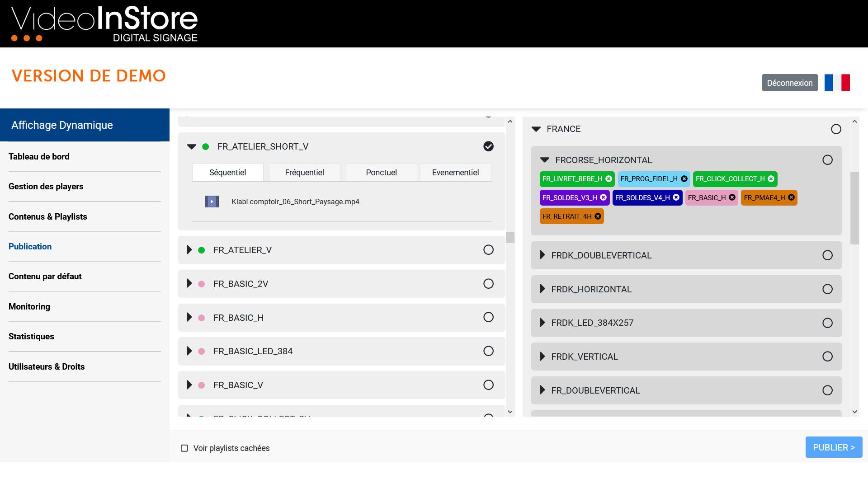
Task: Click the Kiabi comptoir video file icon
Action: click(212, 202)
